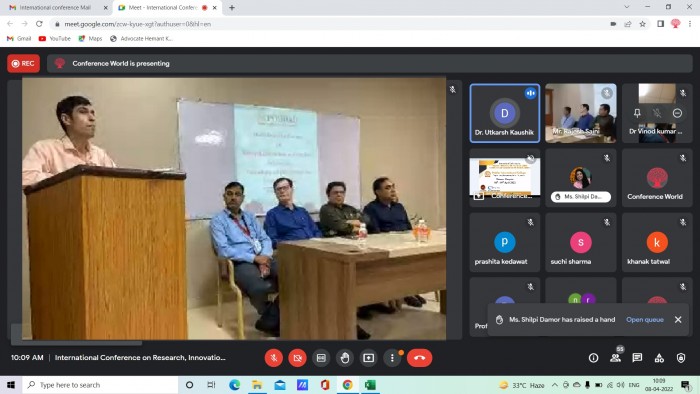Image resolution: width=700 pixels, height=394 pixels.
Task: Raise your hand in the meeting
Action: pos(345,358)
